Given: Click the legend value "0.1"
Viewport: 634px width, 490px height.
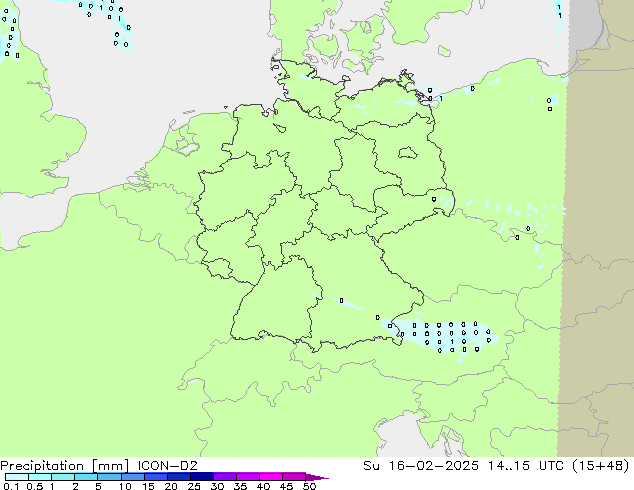Looking at the screenshot, I should pyautogui.click(x=11, y=486).
